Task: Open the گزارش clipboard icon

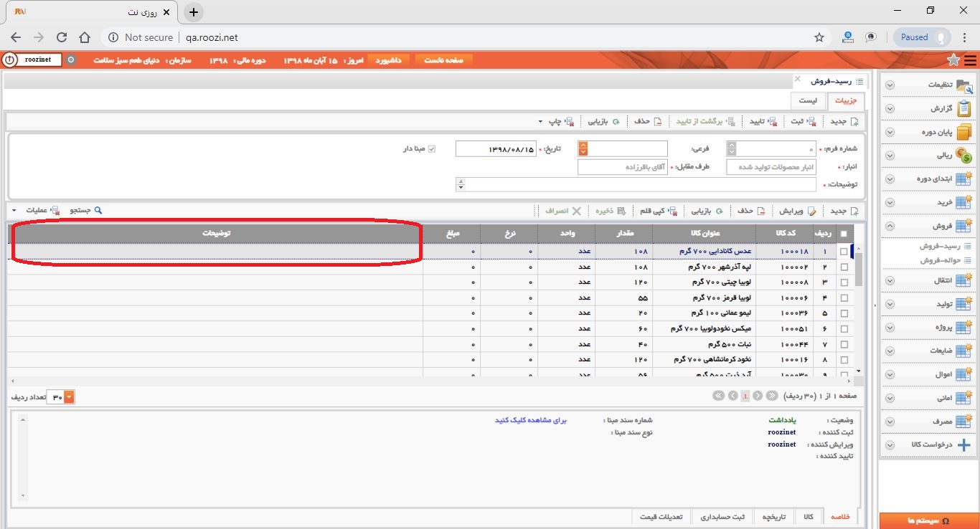Action: (x=964, y=108)
